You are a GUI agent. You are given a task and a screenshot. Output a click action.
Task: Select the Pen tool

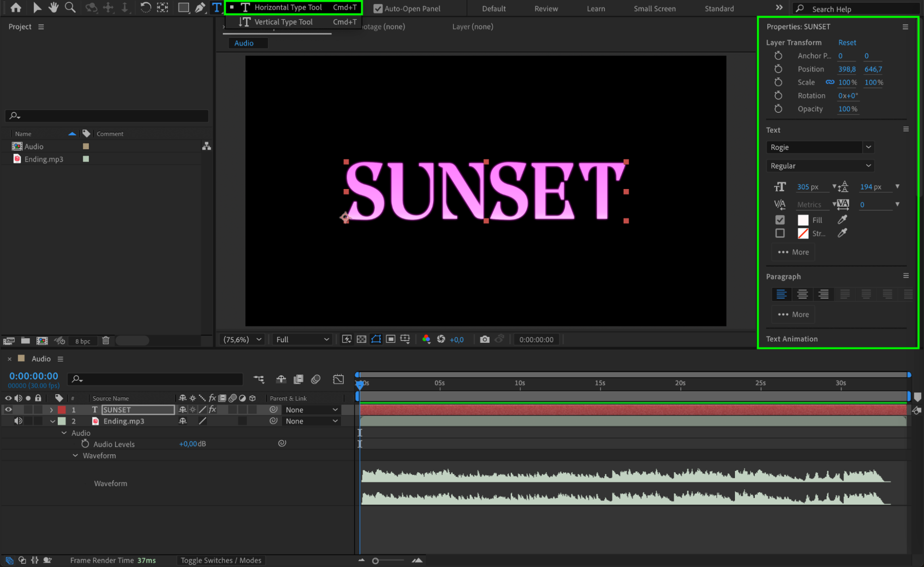tap(200, 7)
